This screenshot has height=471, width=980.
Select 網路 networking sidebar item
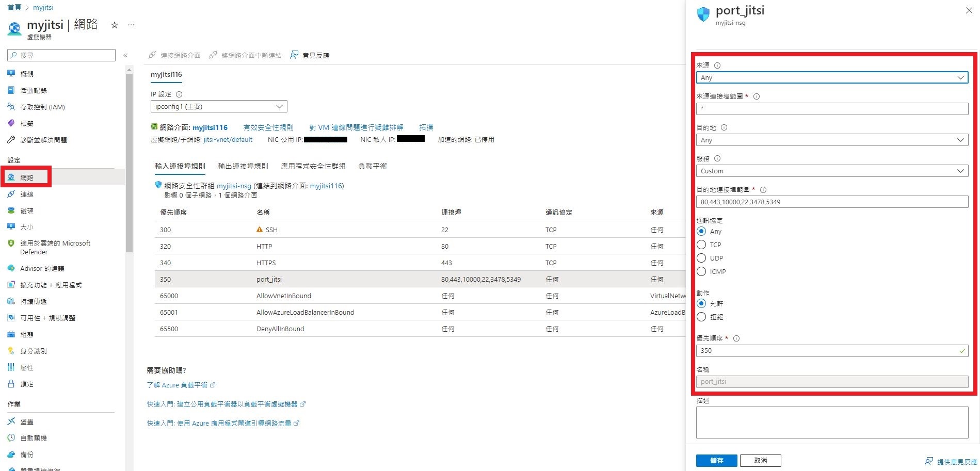(x=26, y=177)
